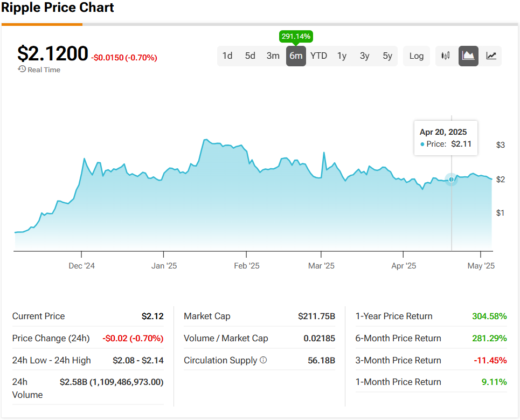Click the Circulation Supply value 56.18B
520x420 pixels.
(x=321, y=360)
